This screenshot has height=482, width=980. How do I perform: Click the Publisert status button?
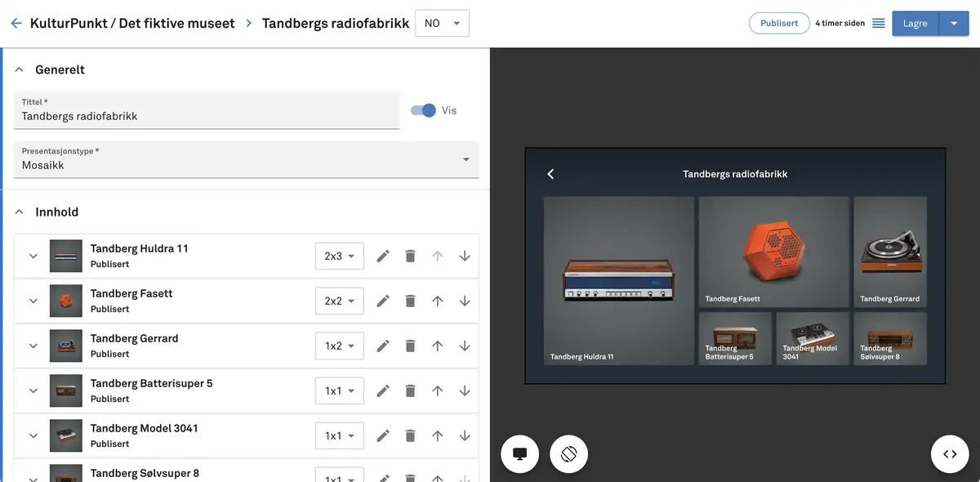(778, 24)
